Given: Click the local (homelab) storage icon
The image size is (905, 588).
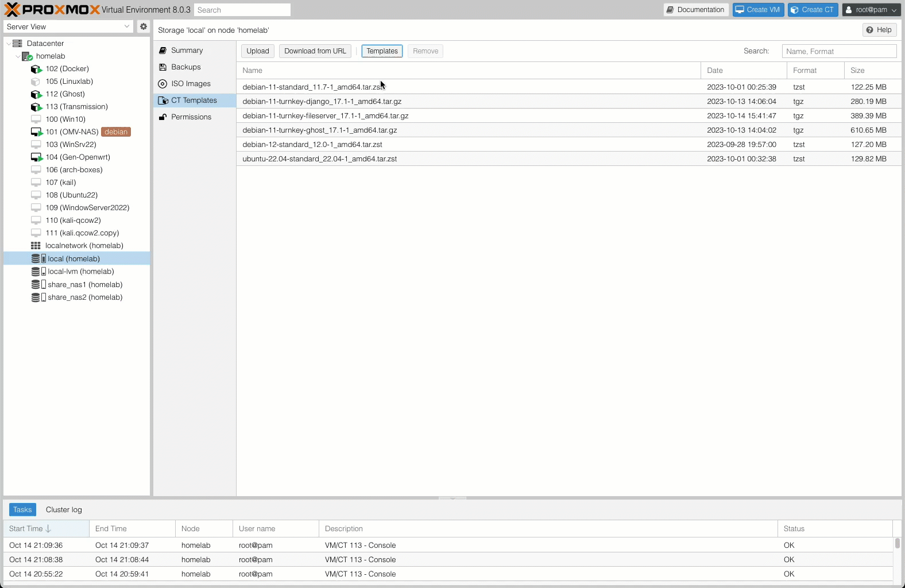Looking at the screenshot, I should [x=38, y=259].
